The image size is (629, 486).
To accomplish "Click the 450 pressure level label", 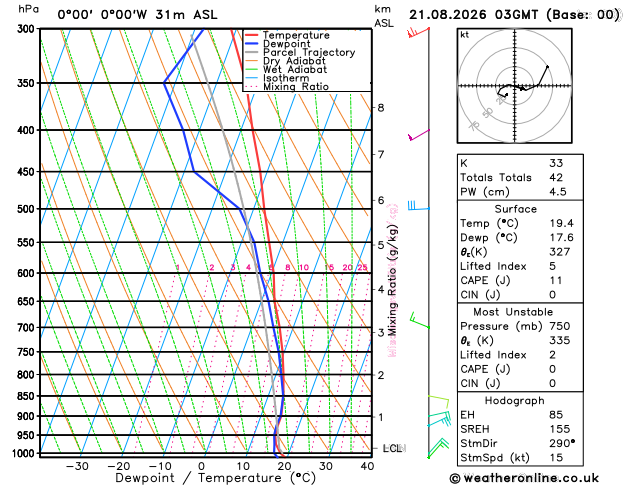I will [28, 172].
